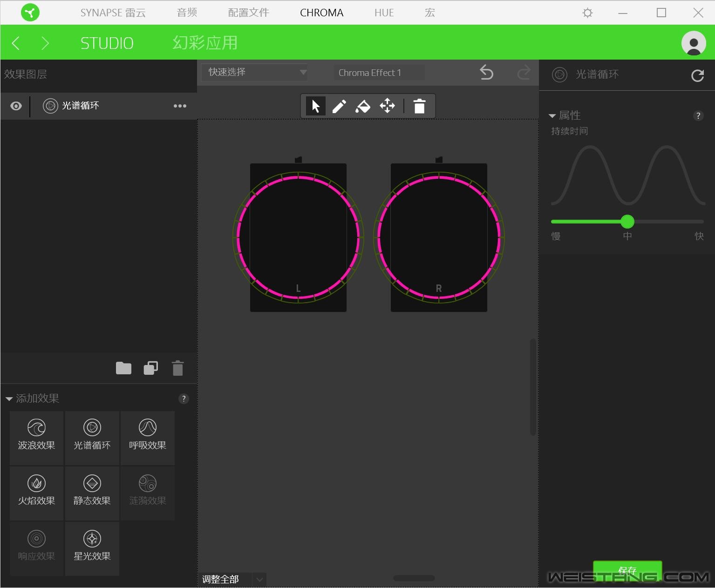Viewport: 715px width, 588px height.
Task: Open the 幻彩应用 sub-tab
Action: (x=205, y=43)
